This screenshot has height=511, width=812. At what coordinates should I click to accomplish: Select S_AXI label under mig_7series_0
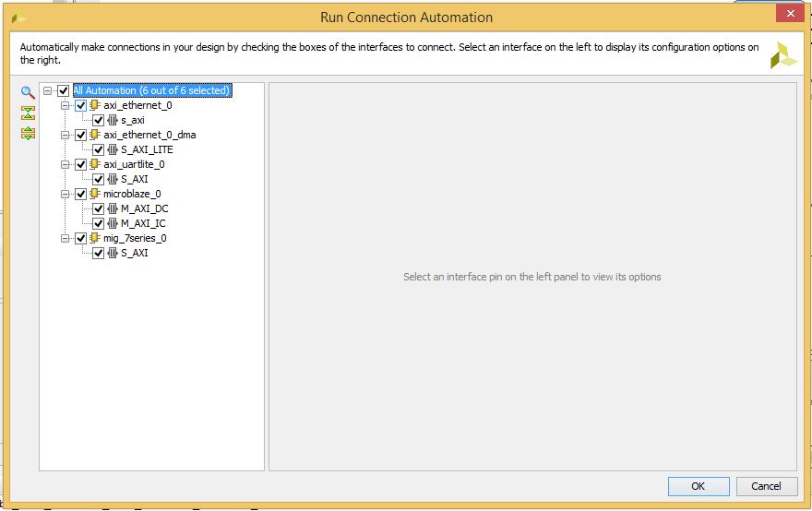point(135,253)
